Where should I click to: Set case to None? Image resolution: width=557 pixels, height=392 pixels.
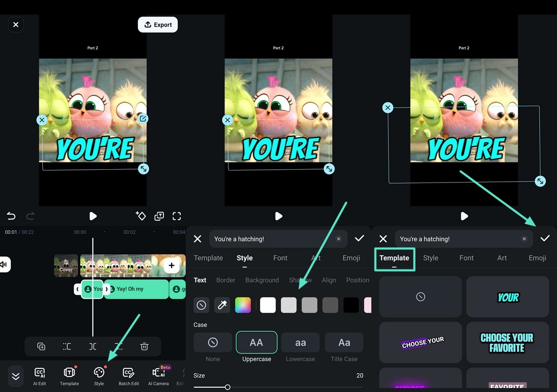click(x=213, y=342)
